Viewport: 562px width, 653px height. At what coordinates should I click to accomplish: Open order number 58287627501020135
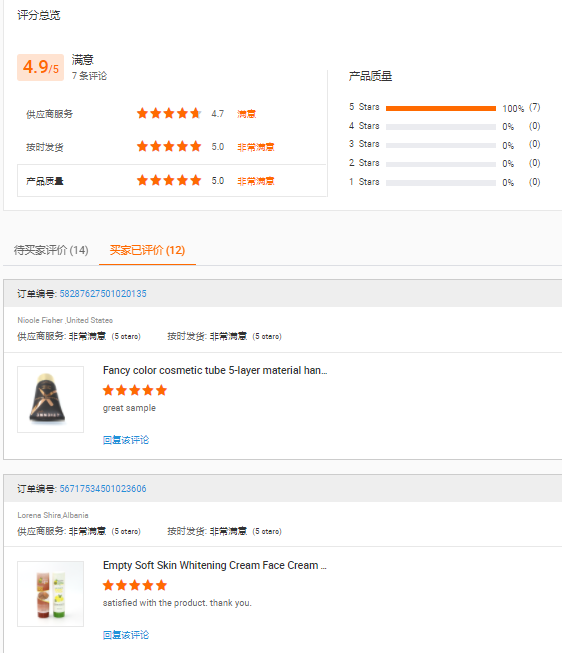103,294
